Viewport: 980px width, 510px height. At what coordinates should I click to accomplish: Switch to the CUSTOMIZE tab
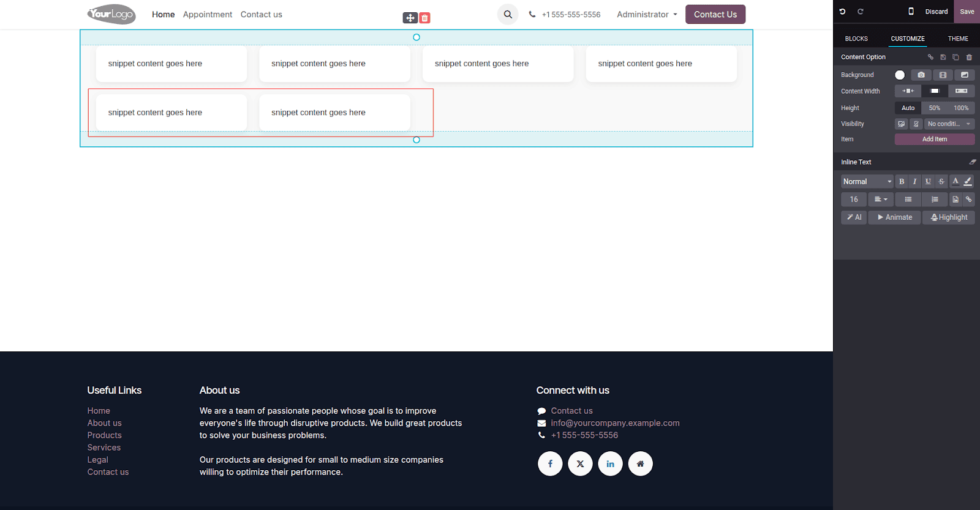pos(908,39)
